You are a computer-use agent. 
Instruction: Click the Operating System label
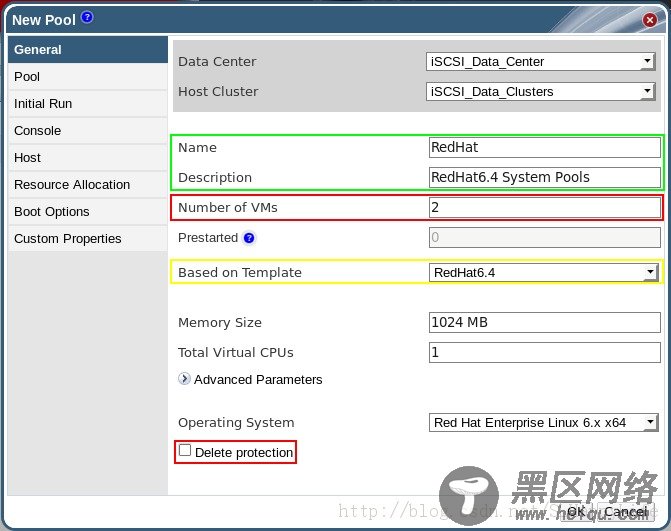pos(236,423)
